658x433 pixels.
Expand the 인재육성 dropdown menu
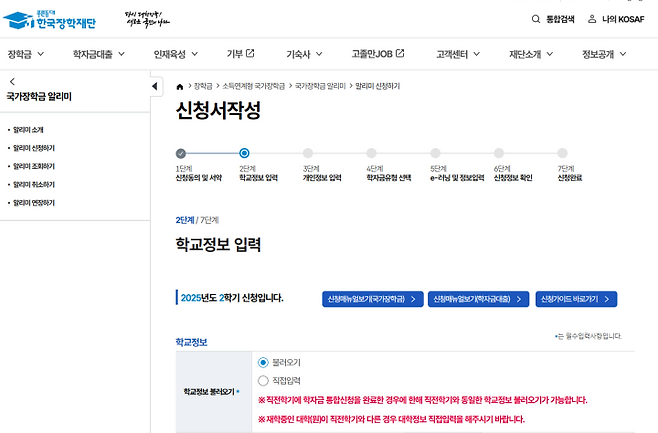(x=175, y=54)
